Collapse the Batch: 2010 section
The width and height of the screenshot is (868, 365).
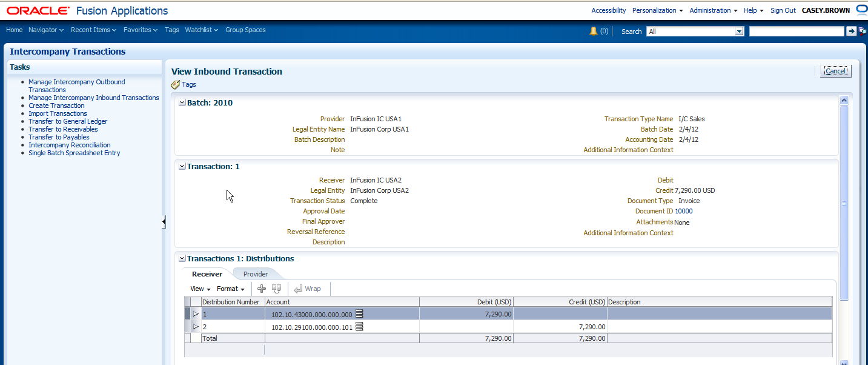point(182,103)
